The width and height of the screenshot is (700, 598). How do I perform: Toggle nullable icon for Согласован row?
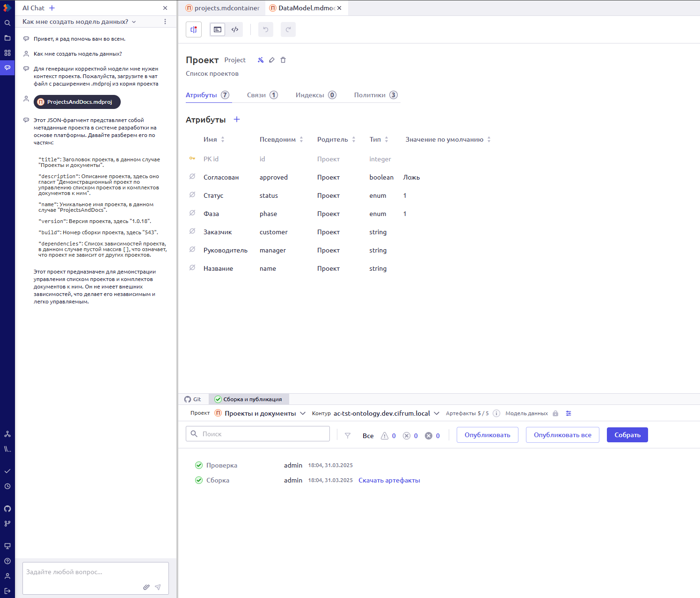point(192,177)
